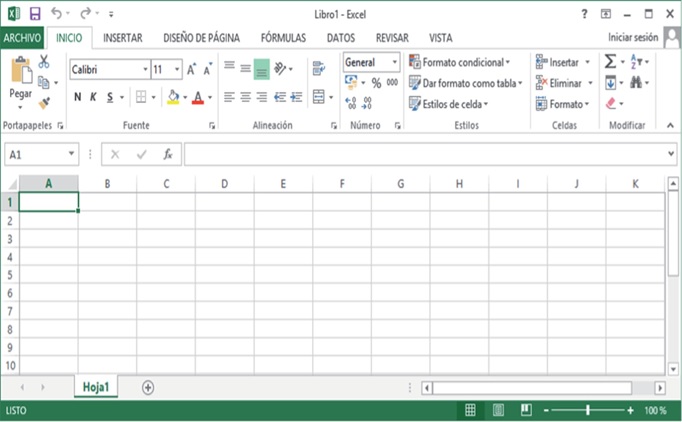
Task: Align text to middle of cell
Action: 245,69
